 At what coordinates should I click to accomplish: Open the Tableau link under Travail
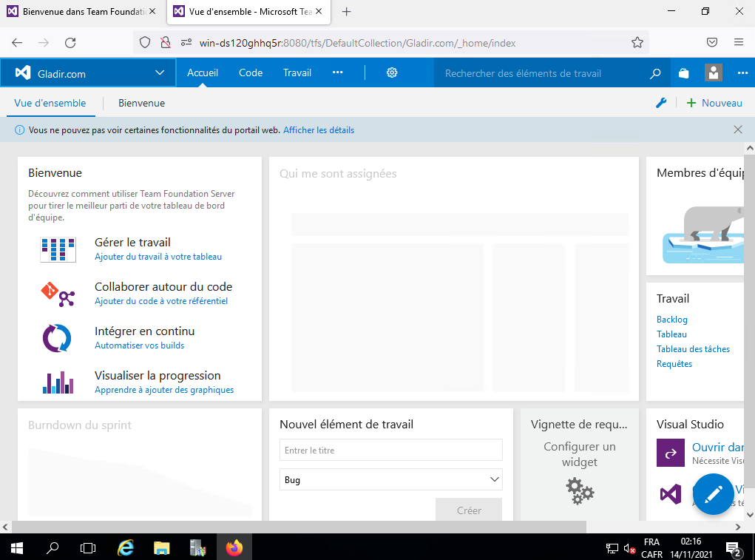pos(671,334)
